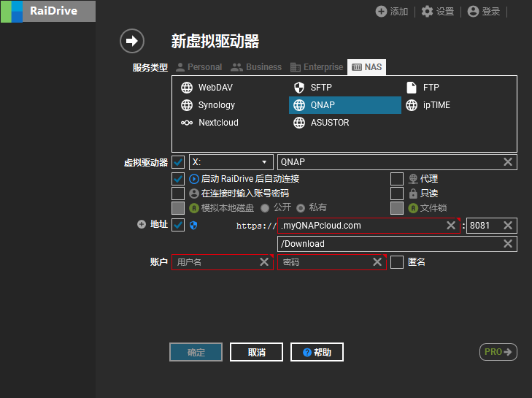Viewport: 532px width, 398px height.
Task: Enable the 匿名 checkbox
Action: click(x=397, y=262)
